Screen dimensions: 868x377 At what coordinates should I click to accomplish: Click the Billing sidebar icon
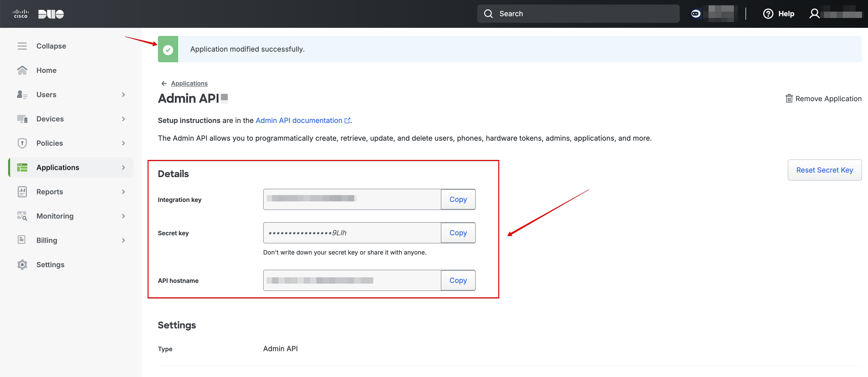22,240
